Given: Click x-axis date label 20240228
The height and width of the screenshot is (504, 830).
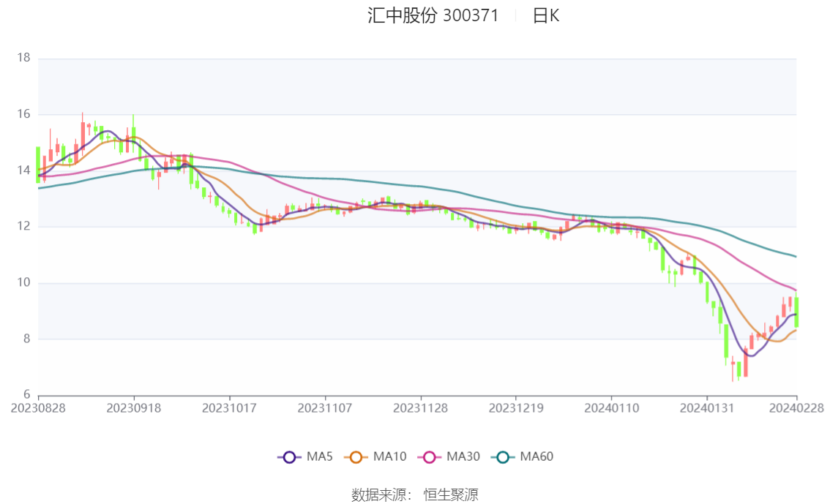Looking at the screenshot, I should (x=796, y=408).
